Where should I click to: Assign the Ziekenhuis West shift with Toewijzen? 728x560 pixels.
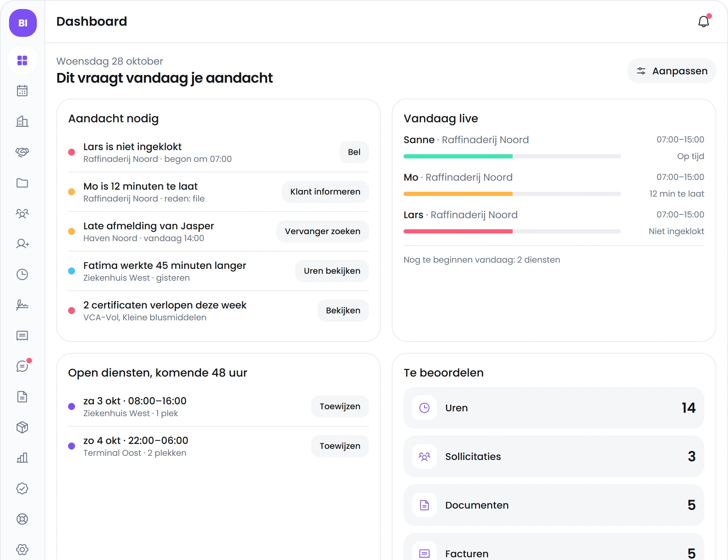pyautogui.click(x=340, y=406)
